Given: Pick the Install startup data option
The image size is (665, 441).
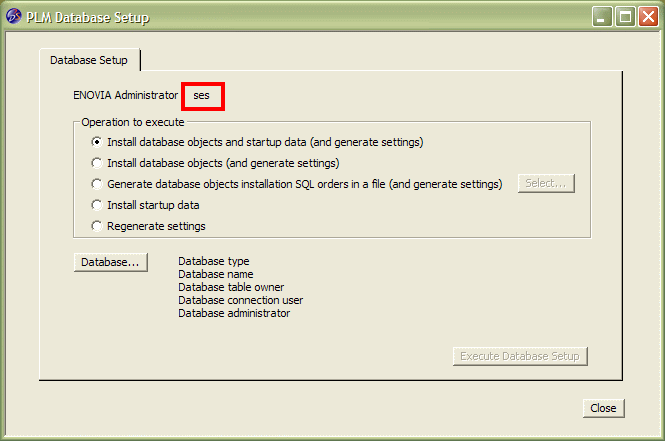Looking at the screenshot, I should point(97,205).
